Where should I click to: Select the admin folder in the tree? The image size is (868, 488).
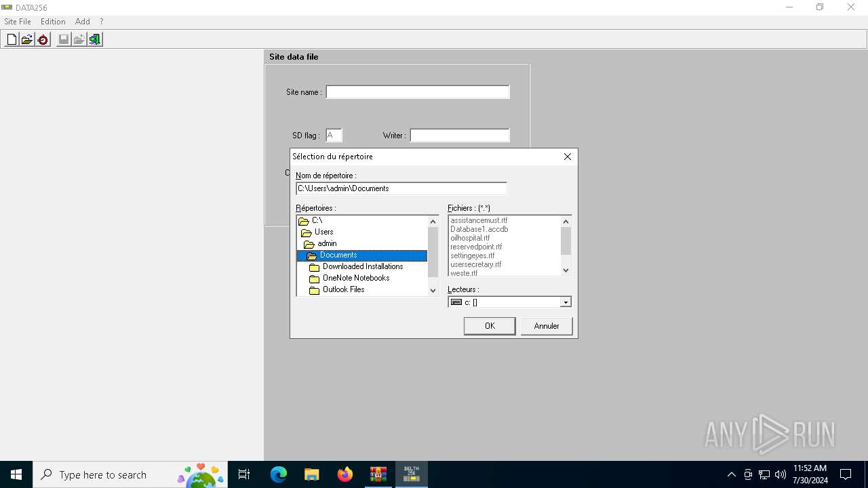tap(362, 243)
